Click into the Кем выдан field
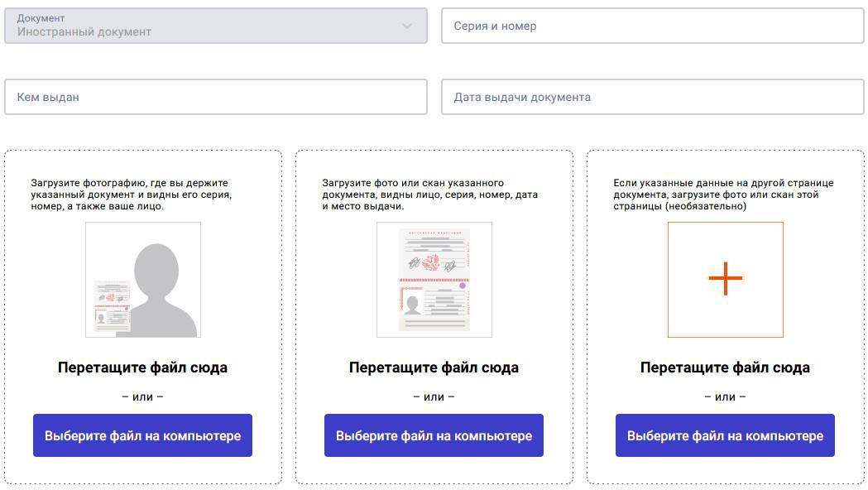 (x=216, y=97)
